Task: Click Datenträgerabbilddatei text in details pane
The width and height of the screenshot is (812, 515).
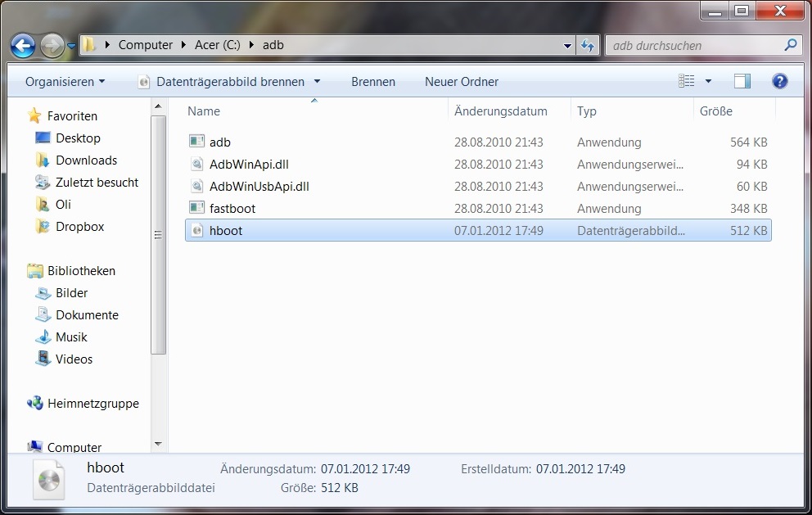Action: 151,488
